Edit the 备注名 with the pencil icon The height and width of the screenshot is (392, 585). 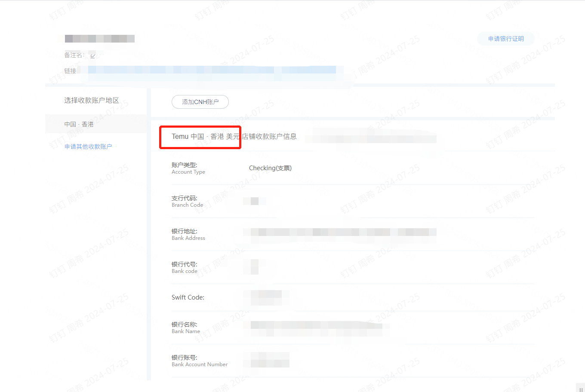[x=92, y=55]
